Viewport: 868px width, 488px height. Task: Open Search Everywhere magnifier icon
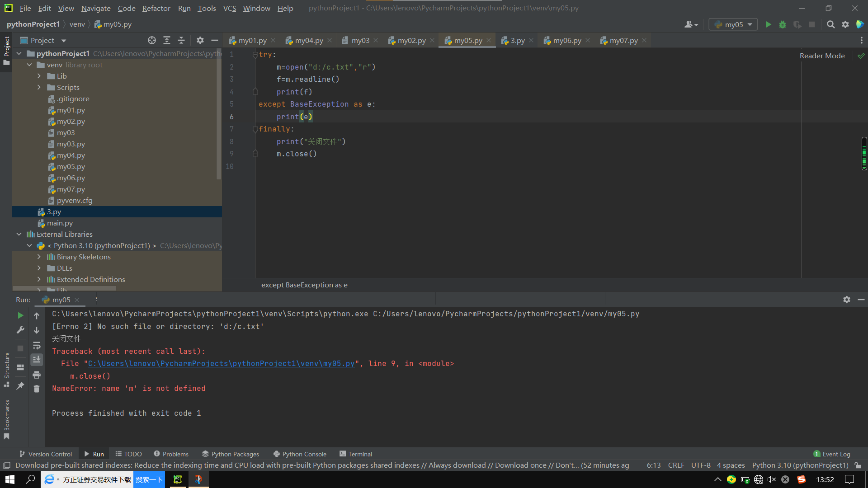point(830,24)
